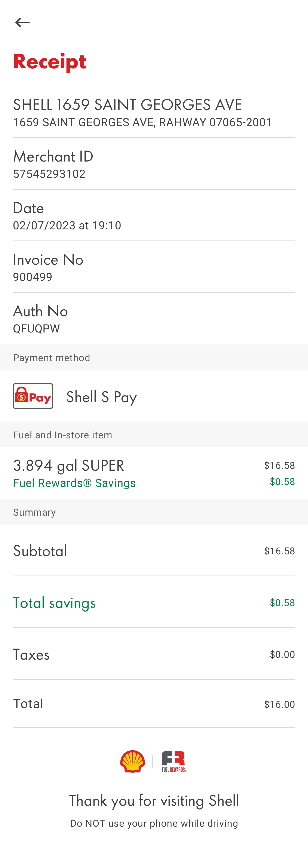Tap the Fuel Rewards logo
The height and width of the screenshot is (868, 308).
click(174, 761)
